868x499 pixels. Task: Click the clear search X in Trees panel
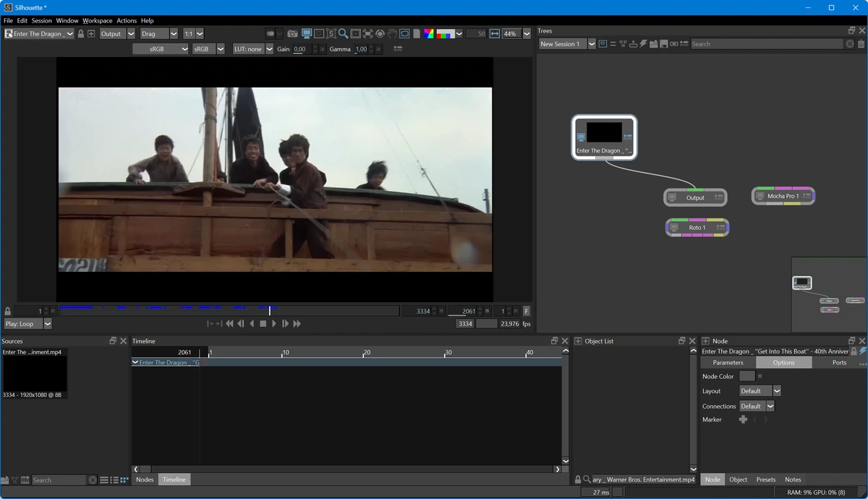click(x=850, y=44)
